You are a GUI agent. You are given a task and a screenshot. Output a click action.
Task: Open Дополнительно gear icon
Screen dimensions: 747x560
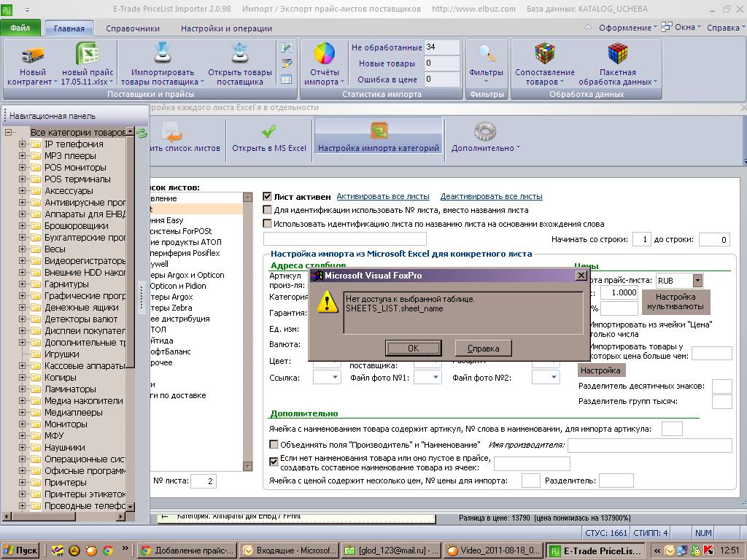pos(485,131)
